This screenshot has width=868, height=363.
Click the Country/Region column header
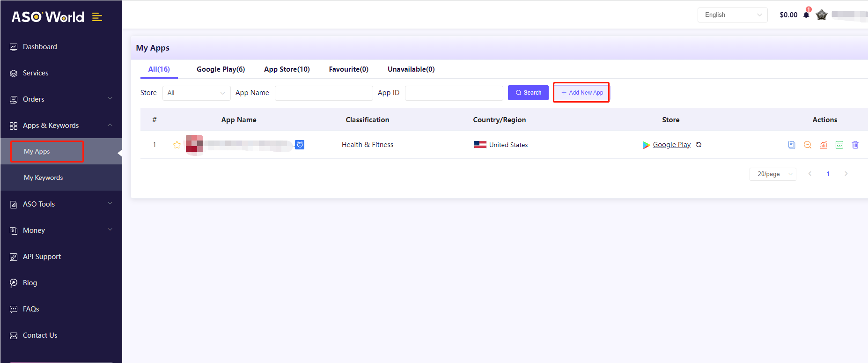point(500,120)
